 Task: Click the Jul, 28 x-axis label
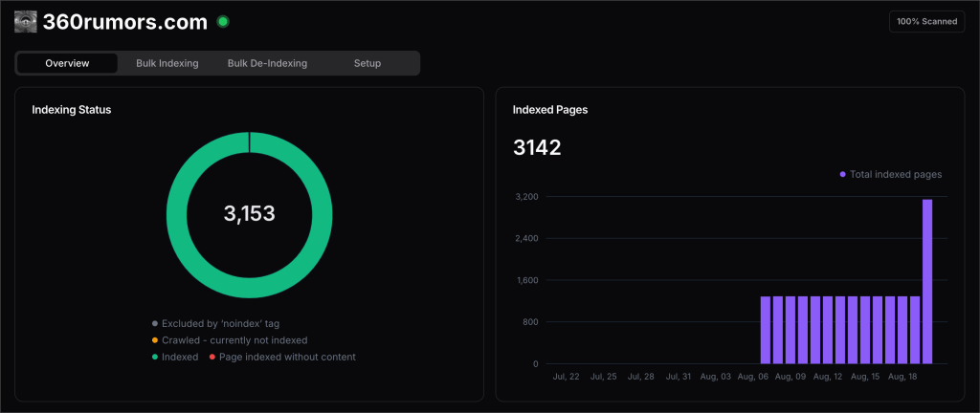(640, 377)
